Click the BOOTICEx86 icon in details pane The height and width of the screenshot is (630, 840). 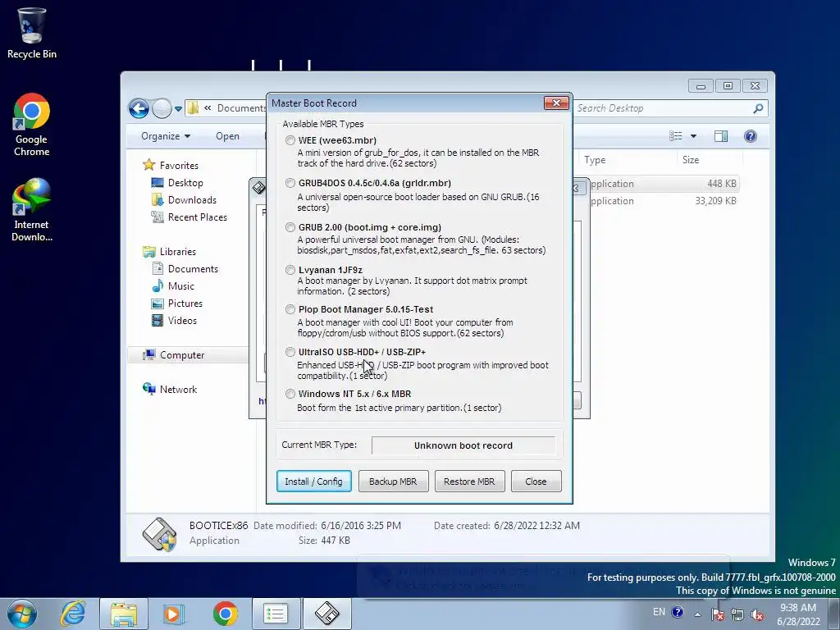click(x=160, y=533)
